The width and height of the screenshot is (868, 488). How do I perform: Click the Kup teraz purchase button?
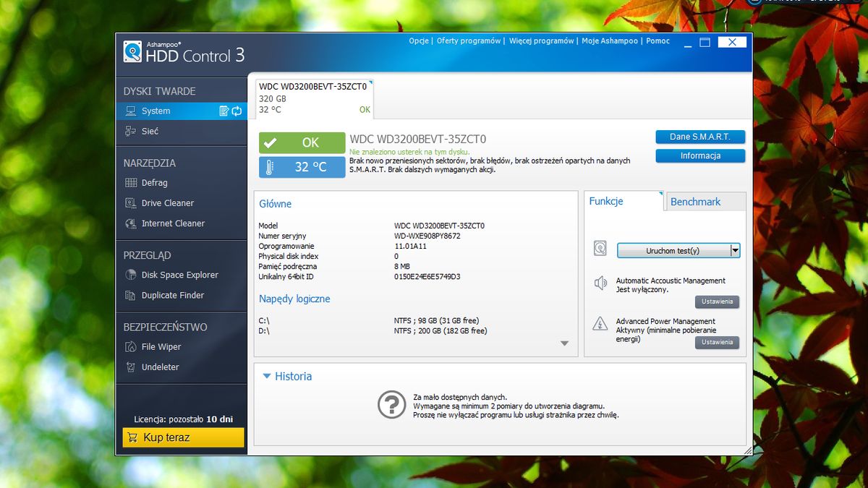(x=184, y=437)
